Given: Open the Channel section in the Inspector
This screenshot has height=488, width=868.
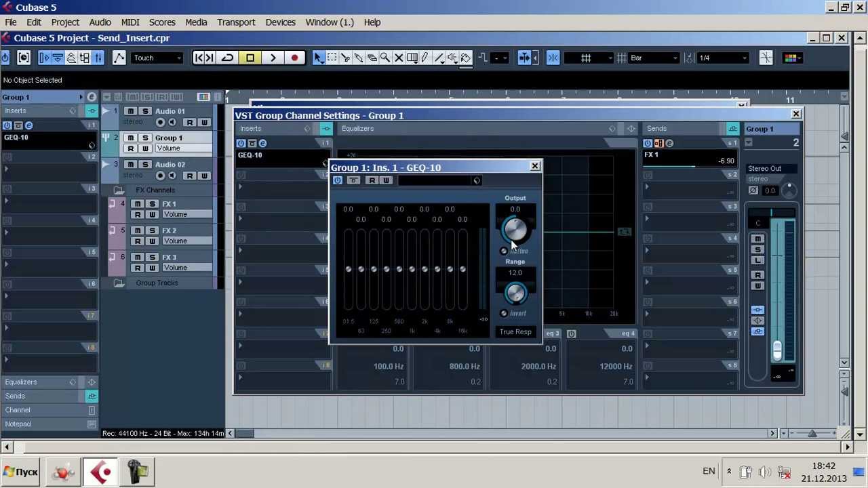Looking at the screenshot, I should click(x=18, y=410).
